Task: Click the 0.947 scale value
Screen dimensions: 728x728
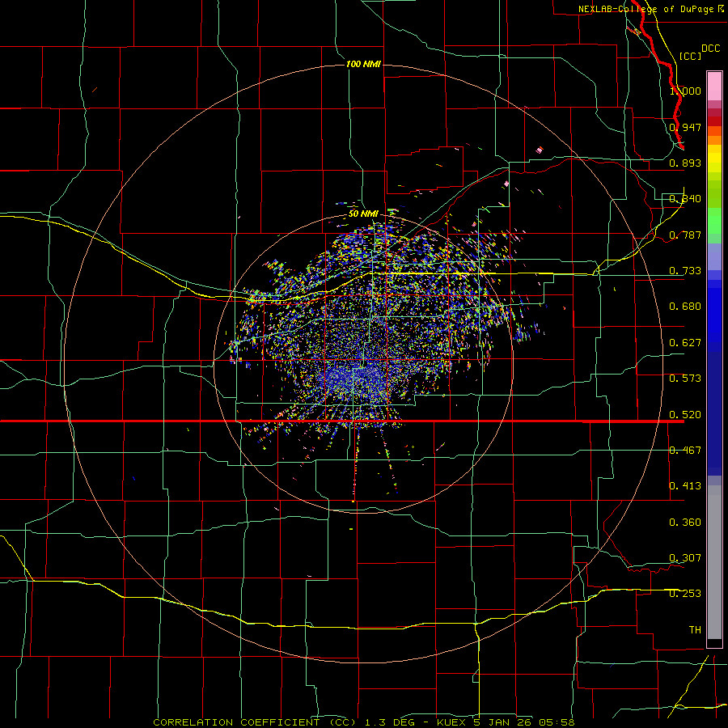Action: [685, 127]
